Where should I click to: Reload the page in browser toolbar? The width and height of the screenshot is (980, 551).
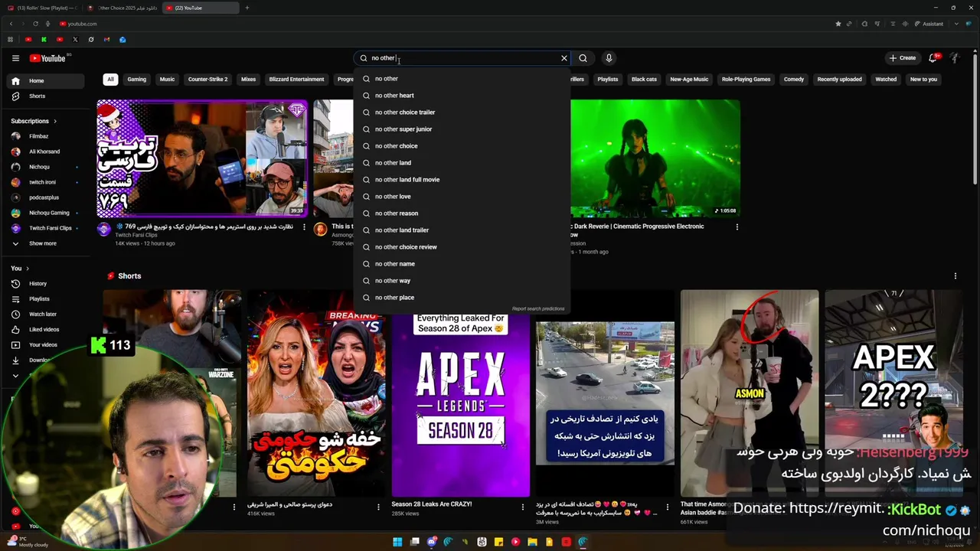tap(35, 24)
